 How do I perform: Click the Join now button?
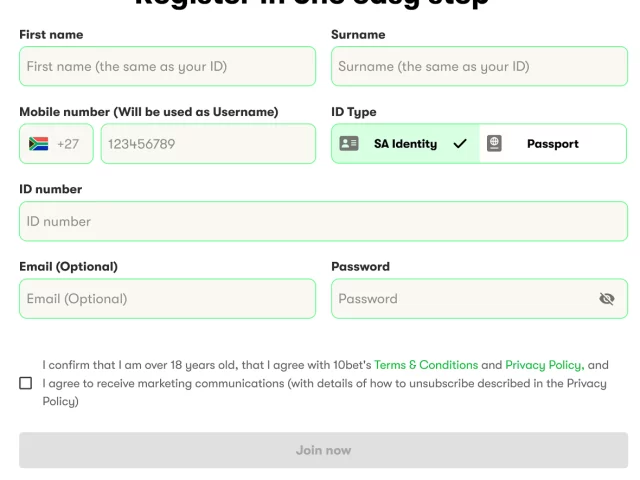[323, 450]
